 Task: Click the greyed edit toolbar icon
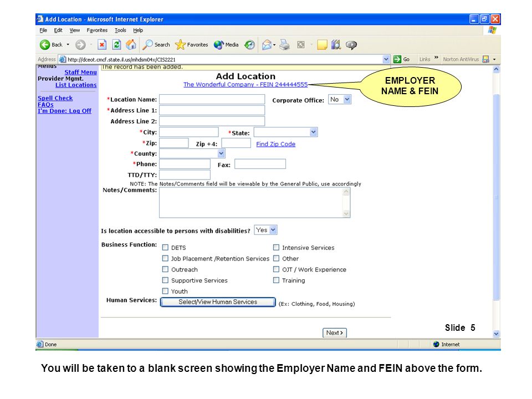(x=300, y=44)
